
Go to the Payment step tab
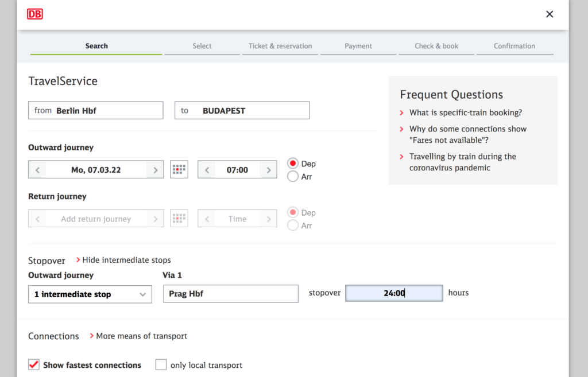tap(358, 46)
